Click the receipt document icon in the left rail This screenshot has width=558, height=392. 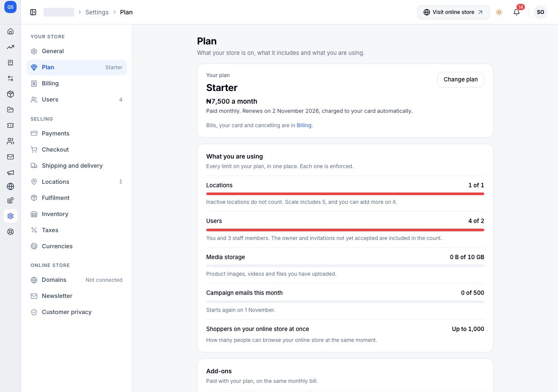pos(10,63)
